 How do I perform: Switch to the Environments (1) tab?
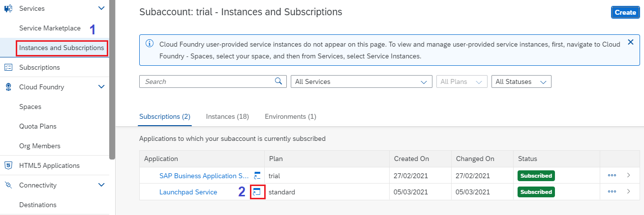click(290, 116)
